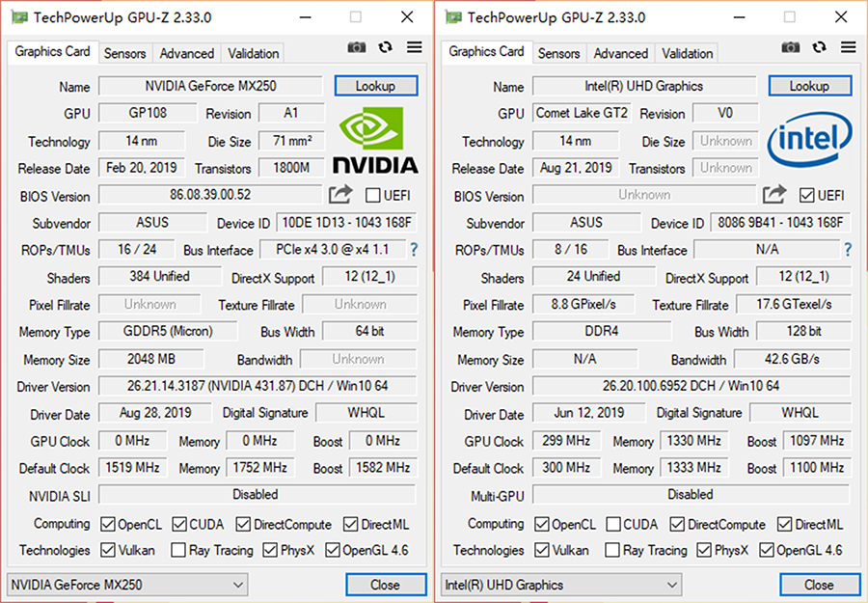This screenshot has width=868, height=603.
Task: Click Bandwidth value 42.6 GB/s
Action: point(792,359)
